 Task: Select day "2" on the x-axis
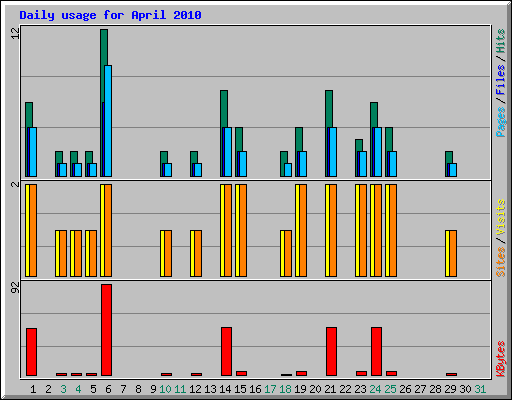tap(48, 389)
